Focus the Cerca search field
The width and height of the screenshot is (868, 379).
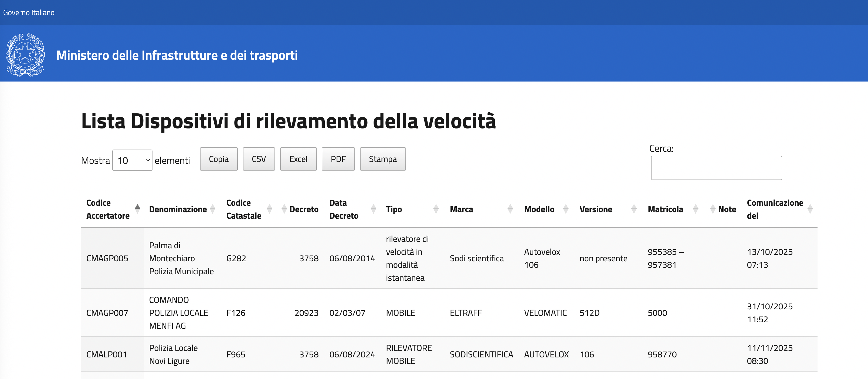tap(716, 168)
